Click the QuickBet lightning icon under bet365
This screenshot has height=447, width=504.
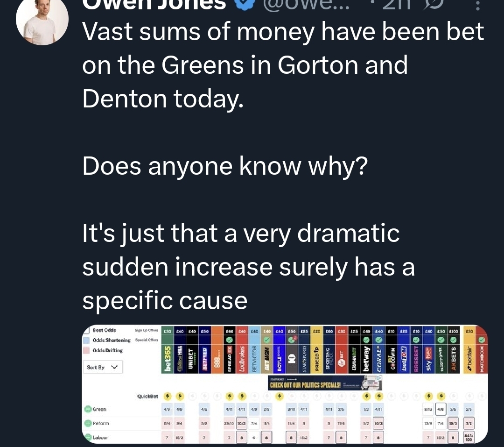(167, 396)
